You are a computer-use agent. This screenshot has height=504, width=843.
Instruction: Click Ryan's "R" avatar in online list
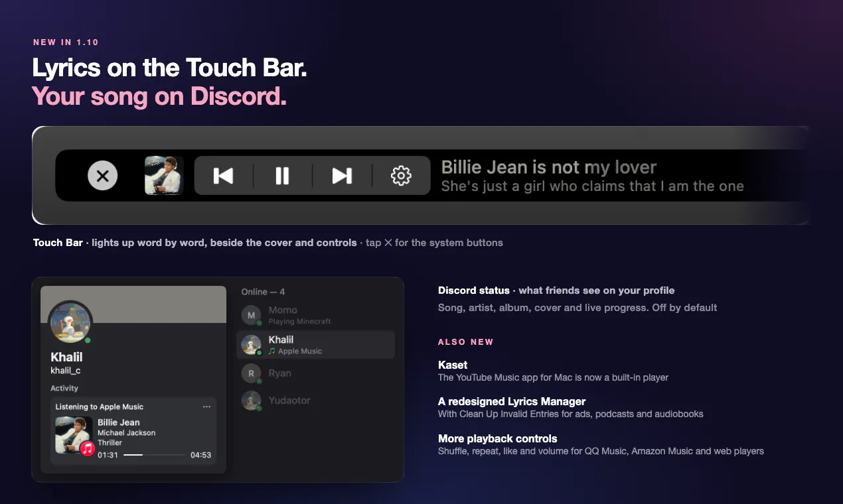(x=251, y=373)
